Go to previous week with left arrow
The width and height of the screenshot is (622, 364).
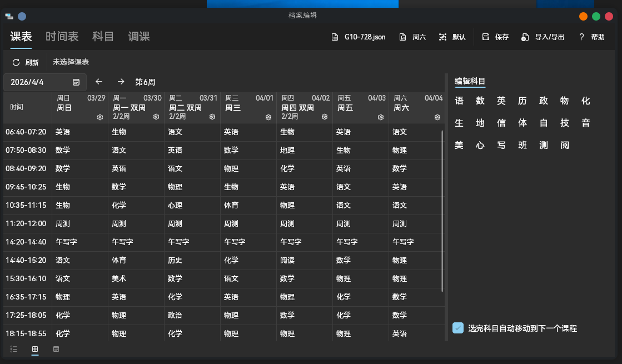coord(99,82)
